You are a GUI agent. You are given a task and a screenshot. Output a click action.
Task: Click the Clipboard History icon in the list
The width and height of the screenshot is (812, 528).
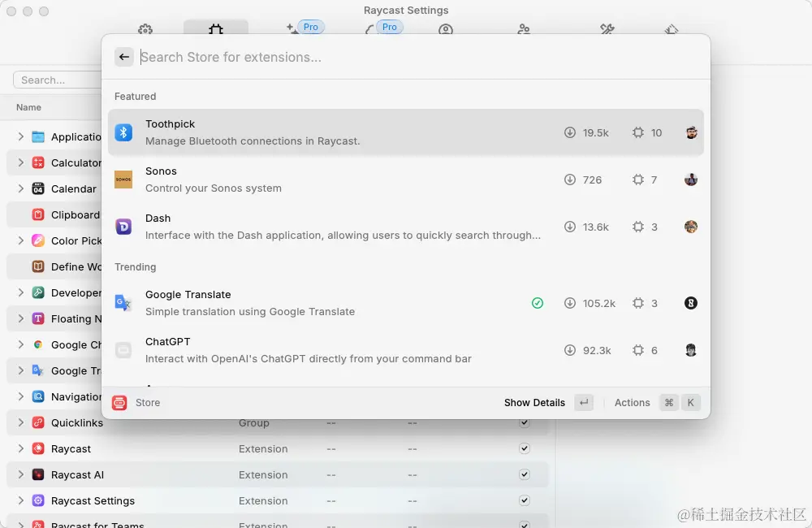tap(38, 214)
